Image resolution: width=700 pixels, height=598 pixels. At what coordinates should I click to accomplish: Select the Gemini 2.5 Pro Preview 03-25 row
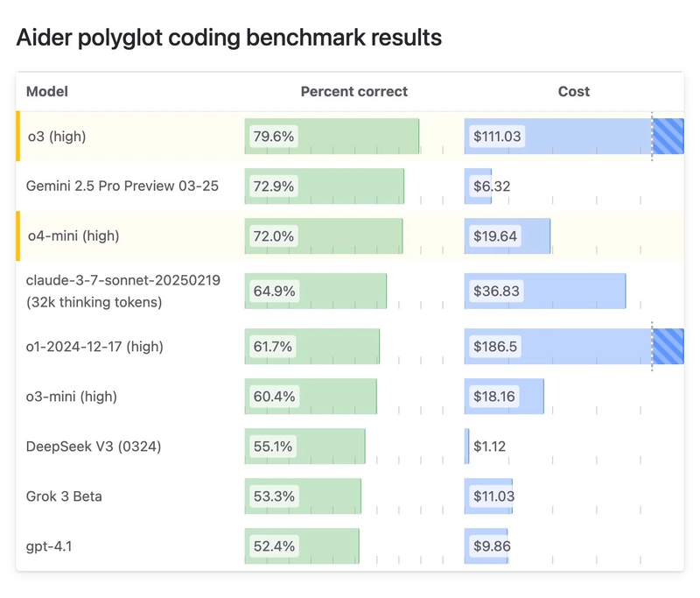point(350,186)
